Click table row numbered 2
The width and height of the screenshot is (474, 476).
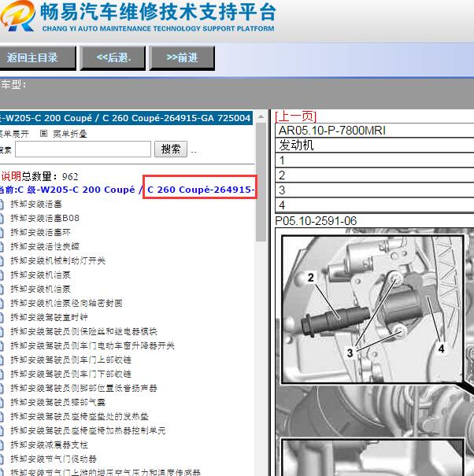click(x=374, y=175)
